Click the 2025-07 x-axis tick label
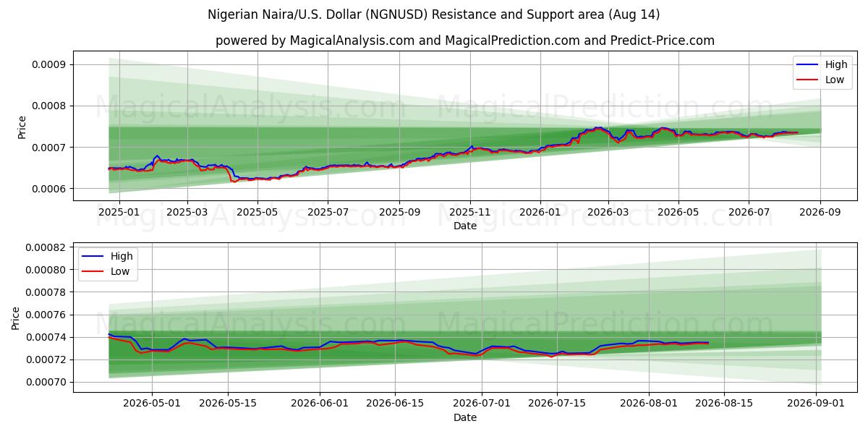Image resolution: width=868 pixels, height=434 pixels. (x=328, y=212)
